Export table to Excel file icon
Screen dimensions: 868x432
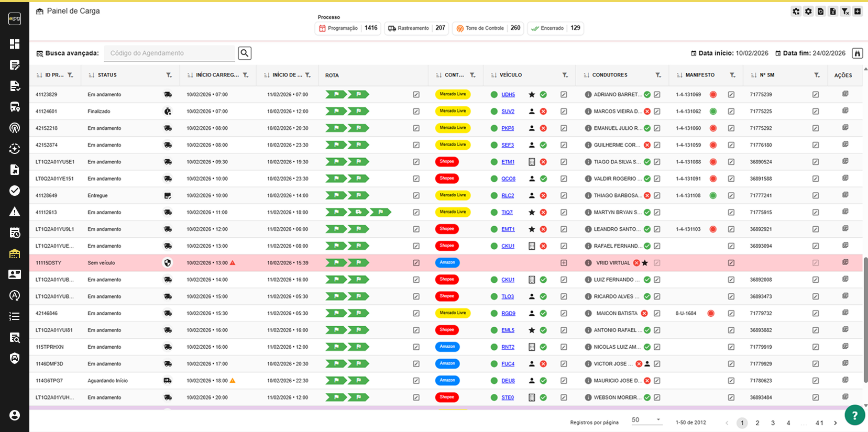[x=833, y=12]
